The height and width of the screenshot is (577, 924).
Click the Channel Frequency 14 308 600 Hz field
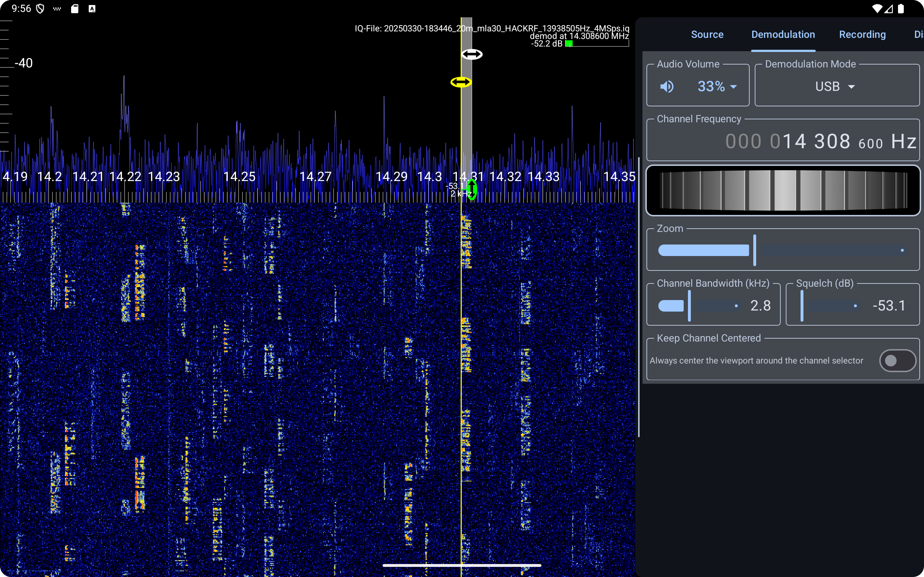tap(820, 141)
